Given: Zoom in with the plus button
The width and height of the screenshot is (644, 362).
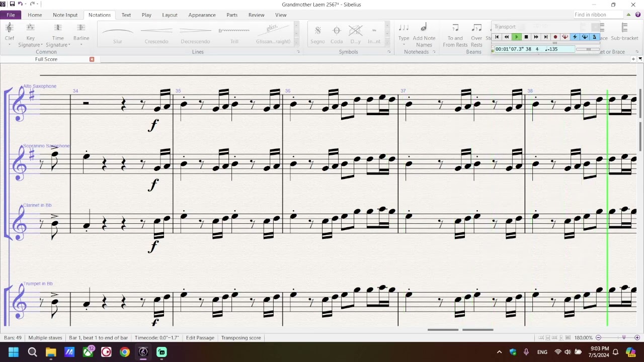Looking at the screenshot, I should click(x=637, y=338).
